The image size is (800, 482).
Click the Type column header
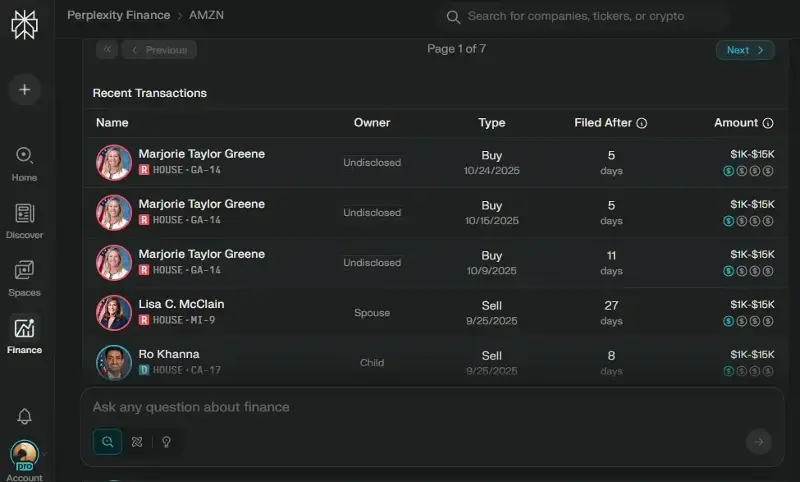pyautogui.click(x=492, y=123)
